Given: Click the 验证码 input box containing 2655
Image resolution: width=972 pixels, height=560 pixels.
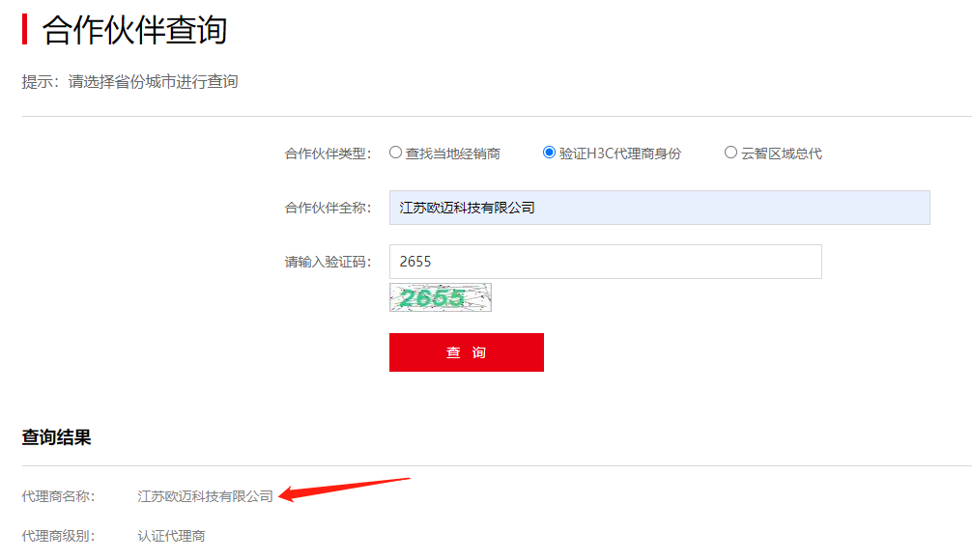Looking at the screenshot, I should pos(606,262).
